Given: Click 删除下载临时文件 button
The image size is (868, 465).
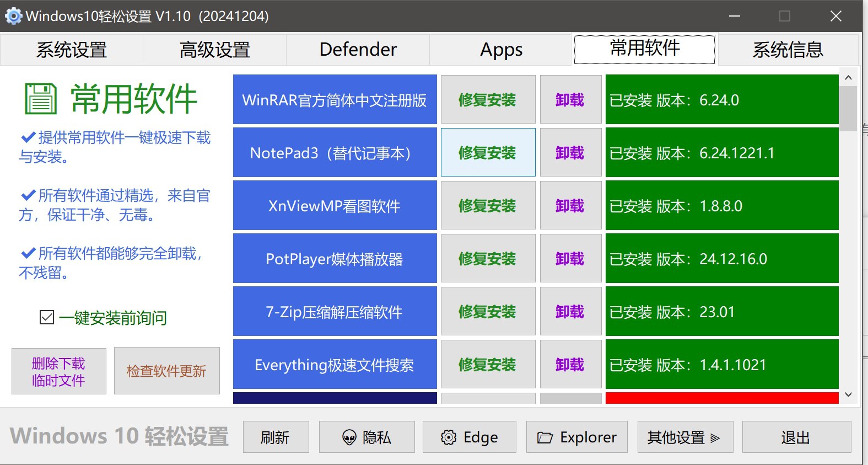Looking at the screenshot, I should tap(59, 371).
